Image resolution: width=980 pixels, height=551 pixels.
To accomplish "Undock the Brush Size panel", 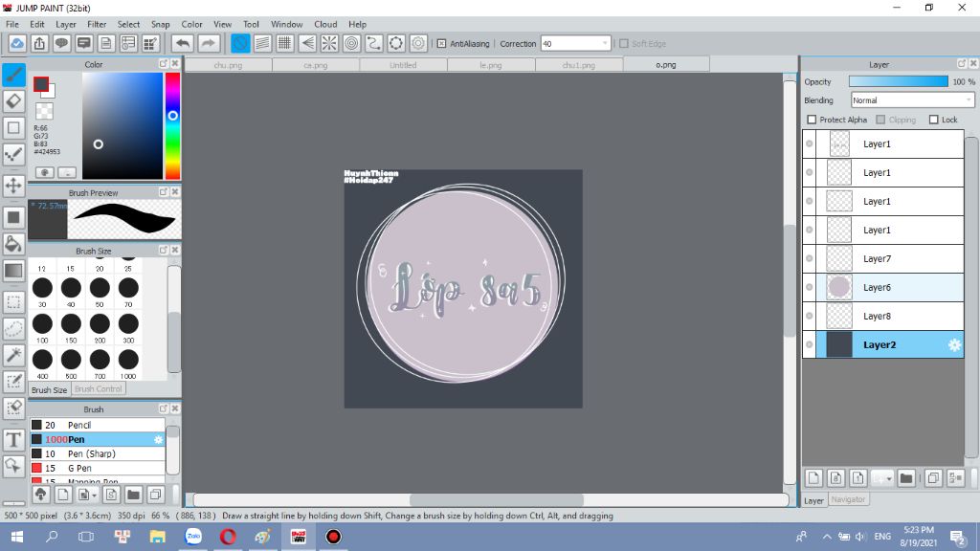I will click(x=163, y=250).
